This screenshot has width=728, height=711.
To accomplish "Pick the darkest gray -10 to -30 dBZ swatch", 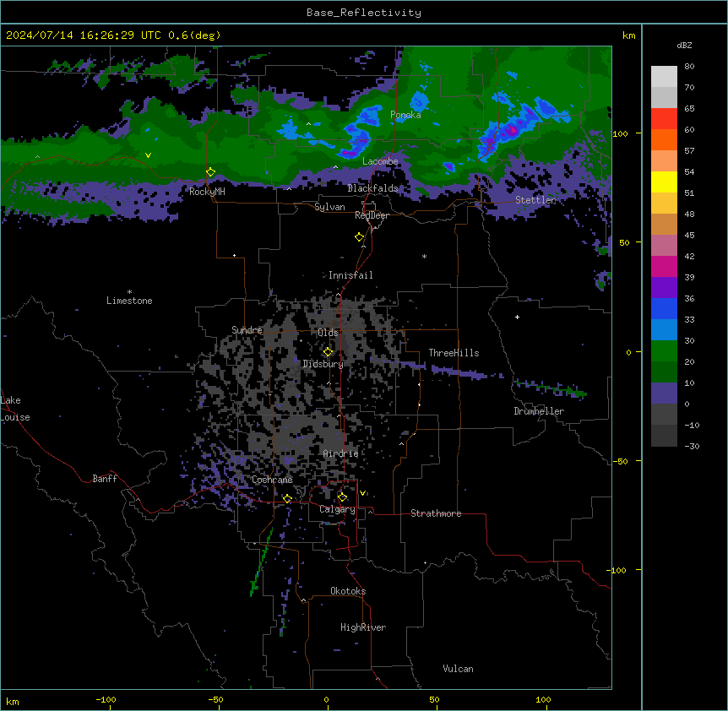I will tap(664, 436).
